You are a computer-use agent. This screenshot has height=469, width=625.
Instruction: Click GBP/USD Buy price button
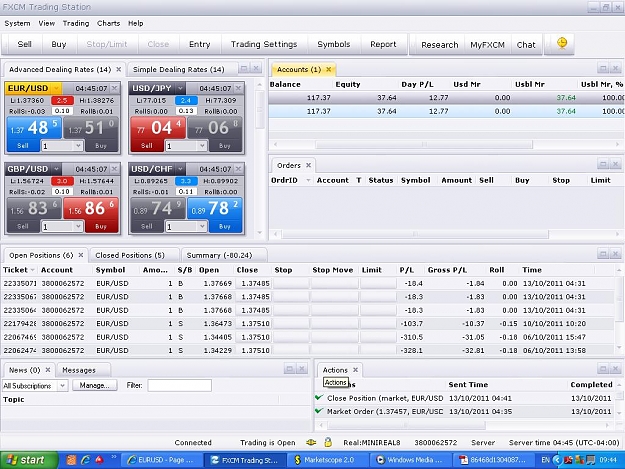pyautogui.click(x=91, y=209)
